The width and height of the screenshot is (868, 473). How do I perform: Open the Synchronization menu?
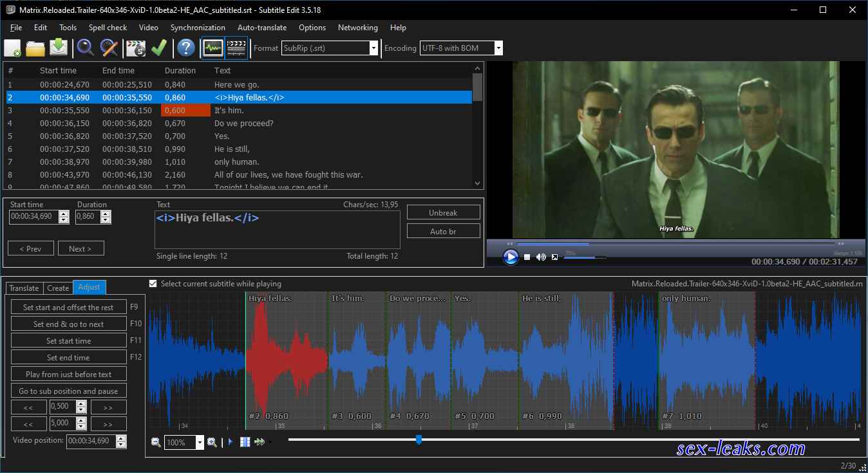[198, 28]
